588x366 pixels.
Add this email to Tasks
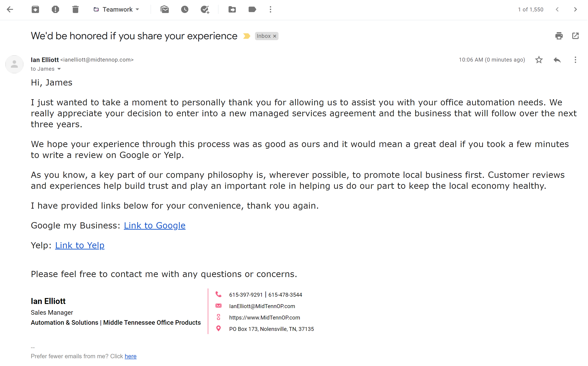point(205,10)
